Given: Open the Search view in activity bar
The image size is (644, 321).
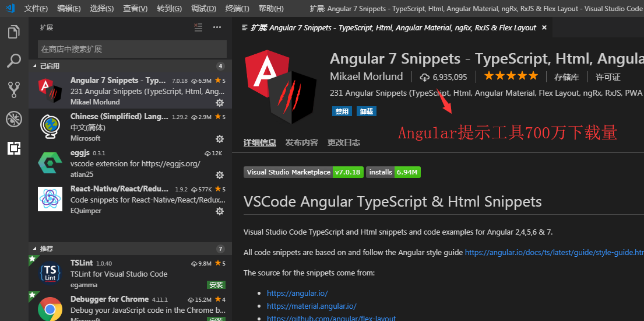Looking at the screenshot, I should coord(14,61).
